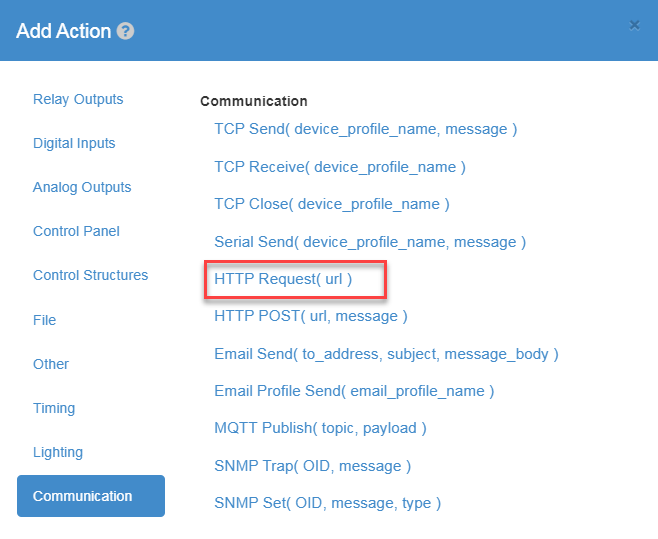Select MQTT Publish action
Image resolution: width=658 pixels, height=539 pixels.
coord(320,428)
